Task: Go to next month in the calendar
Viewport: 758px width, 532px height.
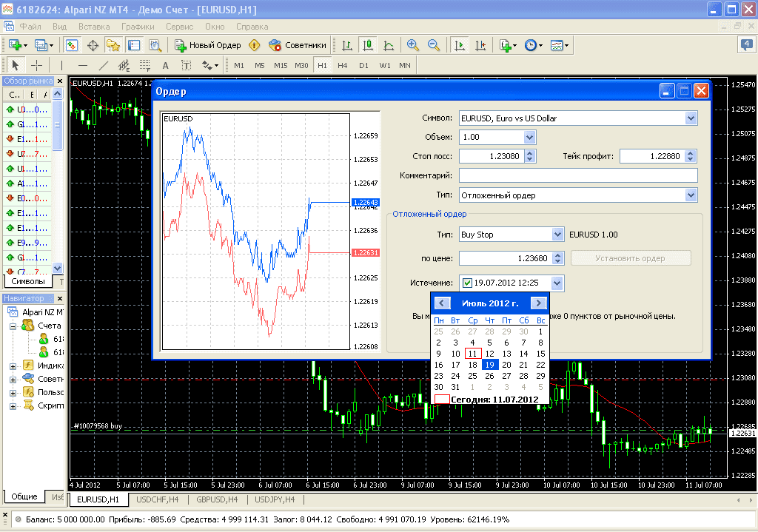Action: click(539, 303)
